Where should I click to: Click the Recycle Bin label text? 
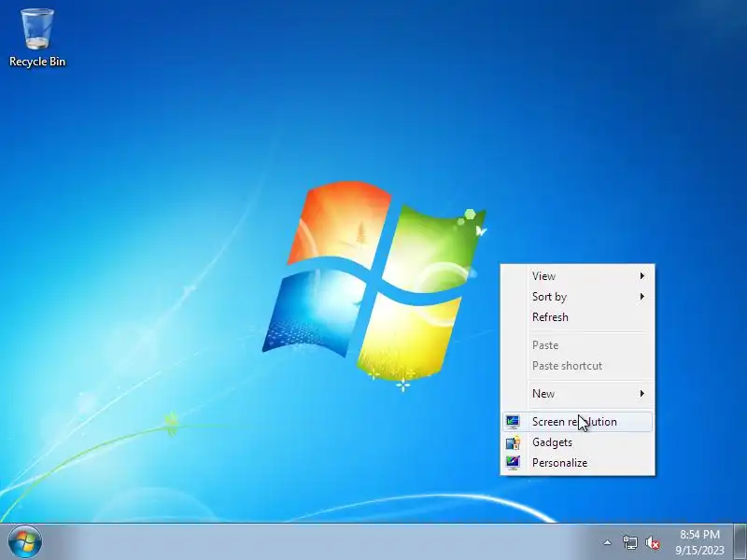click(37, 62)
